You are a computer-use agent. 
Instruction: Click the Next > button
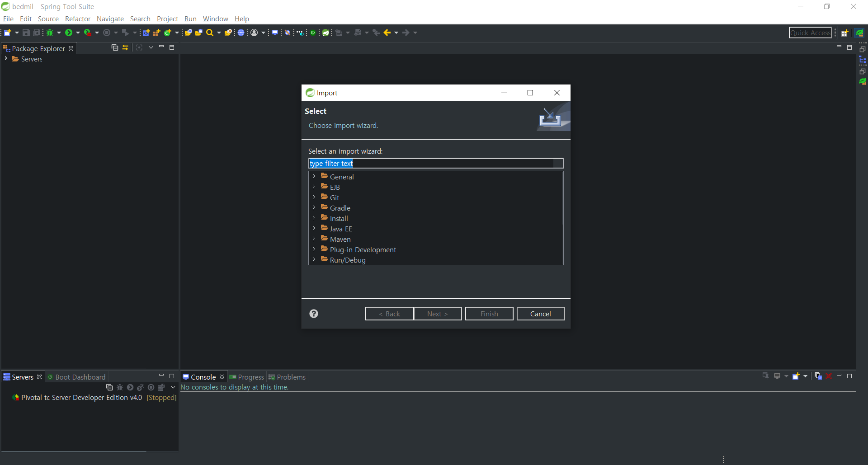pyautogui.click(x=438, y=314)
